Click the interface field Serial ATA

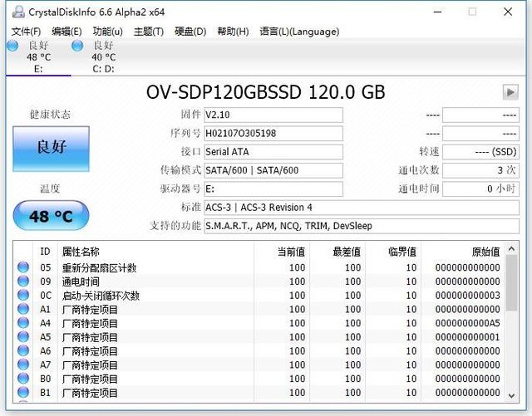(x=273, y=152)
